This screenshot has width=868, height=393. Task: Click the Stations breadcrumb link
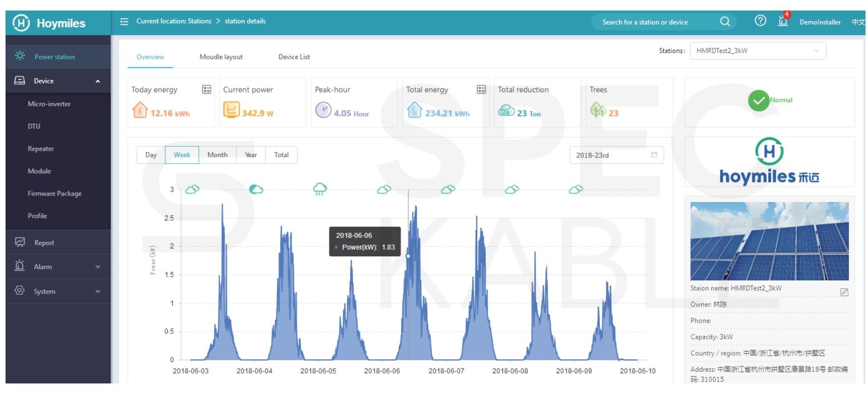click(x=199, y=21)
